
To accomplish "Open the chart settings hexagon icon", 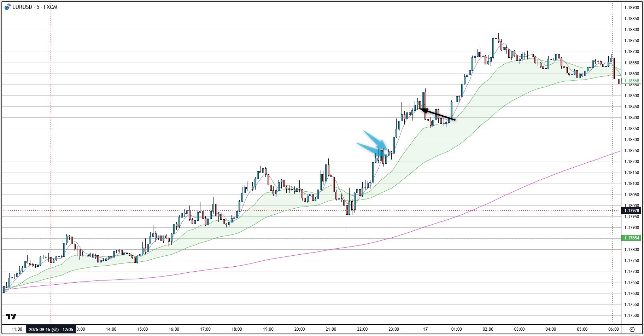I will click(632, 329).
